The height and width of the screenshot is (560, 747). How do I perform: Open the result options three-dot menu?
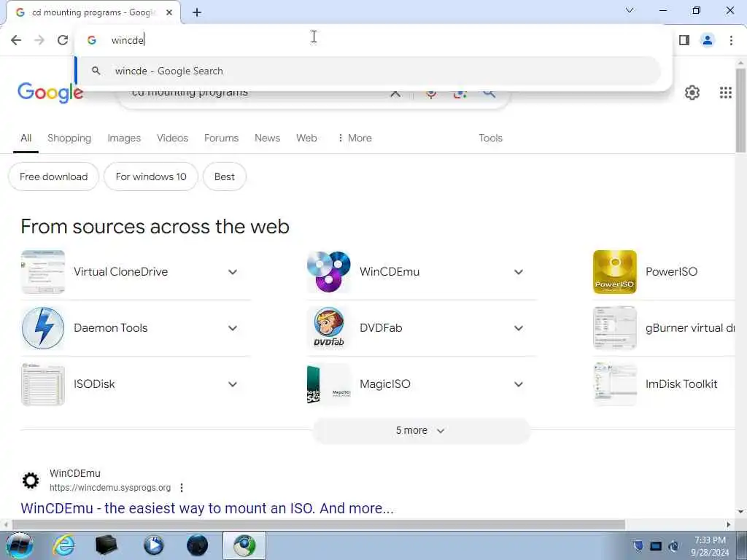point(182,488)
